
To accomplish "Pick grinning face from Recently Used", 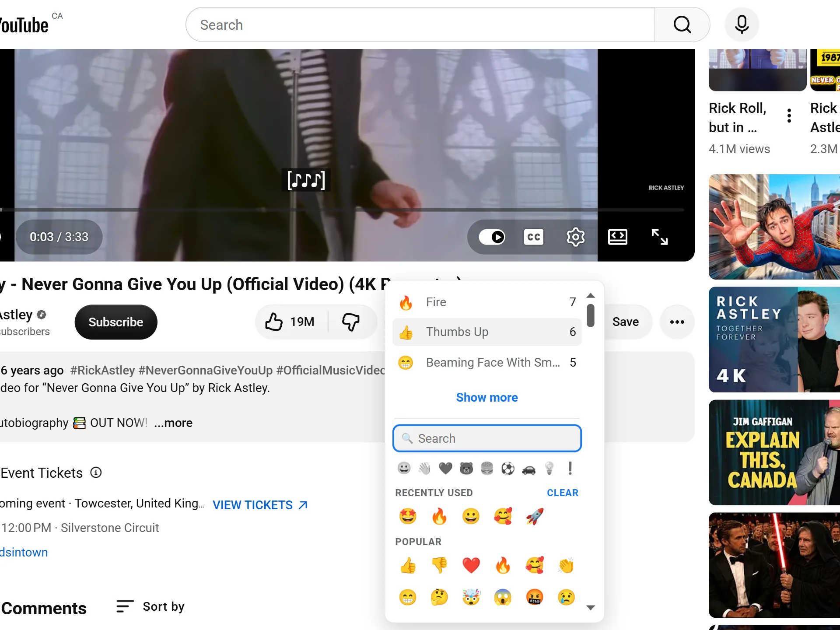I will 471,516.
